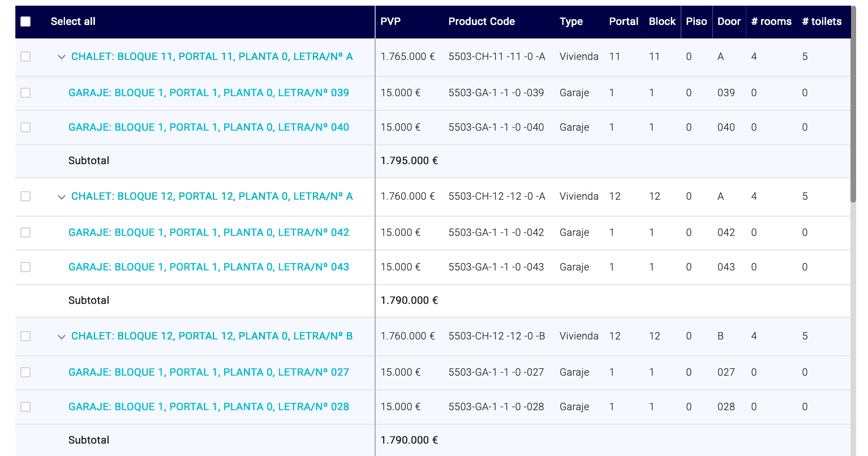This screenshot has width=868, height=456.
Task: Click Vivienda type in Bloque 11 row
Action: (579, 57)
